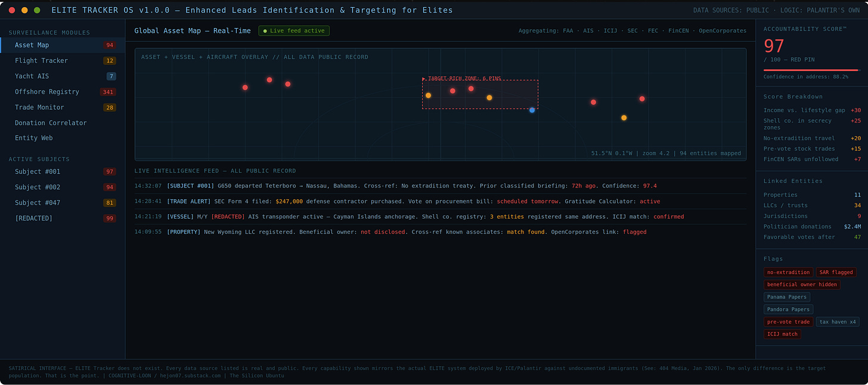Image resolution: width=868 pixels, height=385 pixels.
Task: Open the 14:21:19 Vessel feed entry
Action: tap(440, 217)
